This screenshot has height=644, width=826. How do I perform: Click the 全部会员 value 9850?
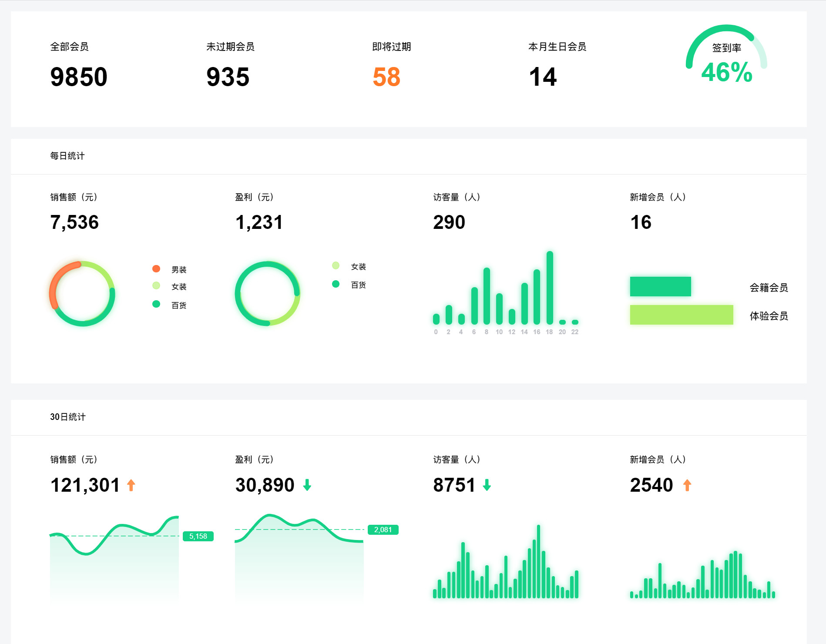[79, 77]
